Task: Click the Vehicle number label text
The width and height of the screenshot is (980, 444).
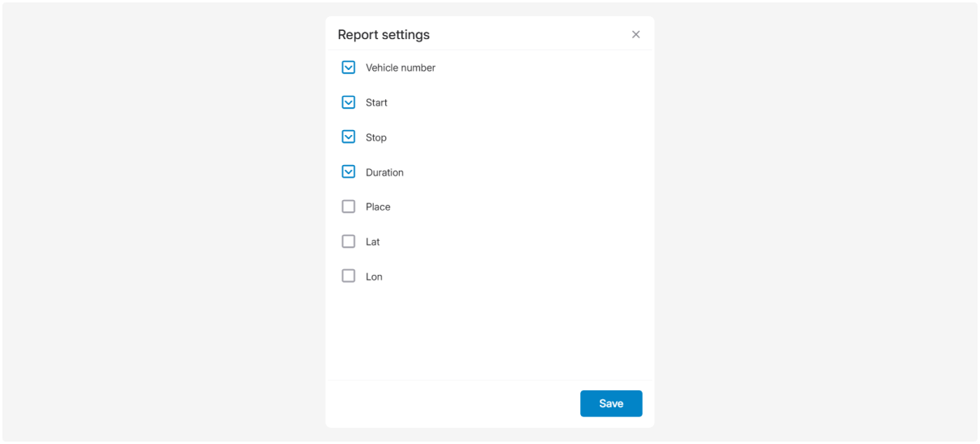Action: (400, 68)
